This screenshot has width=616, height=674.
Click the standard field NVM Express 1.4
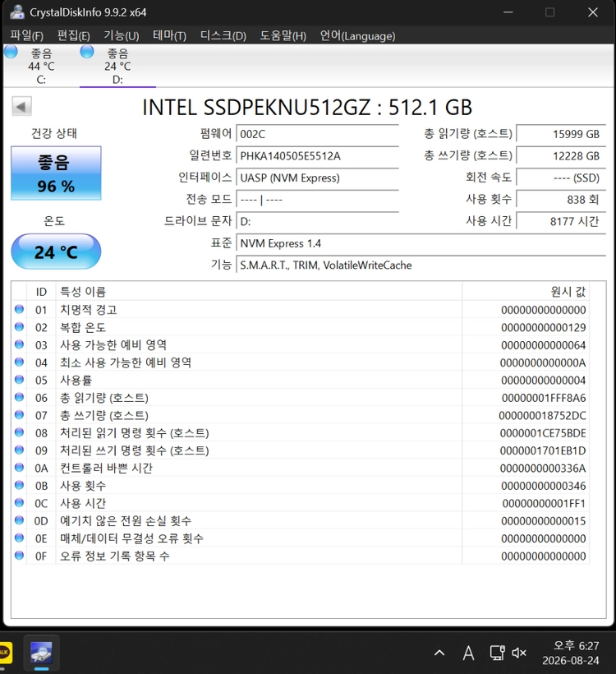(421, 243)
